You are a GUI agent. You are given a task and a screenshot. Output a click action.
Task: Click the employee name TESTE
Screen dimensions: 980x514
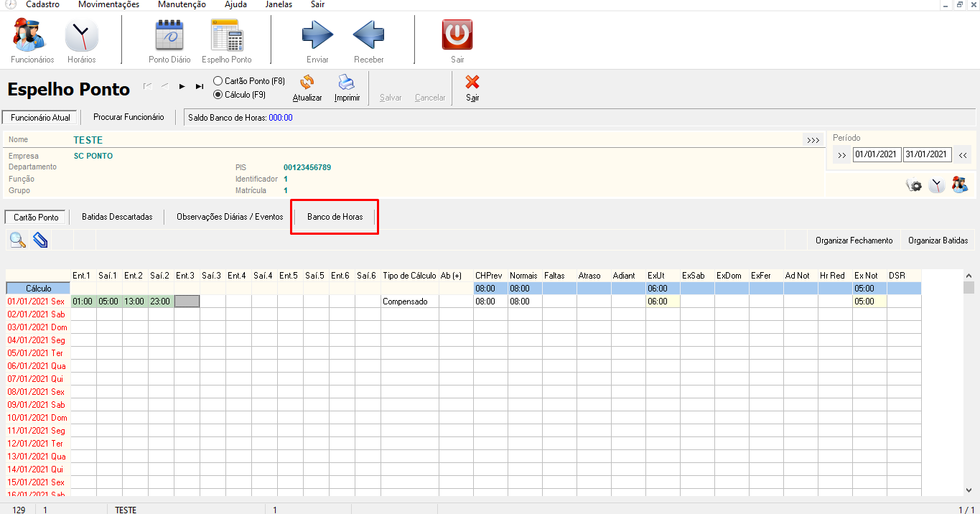click(x=88, y=140)
